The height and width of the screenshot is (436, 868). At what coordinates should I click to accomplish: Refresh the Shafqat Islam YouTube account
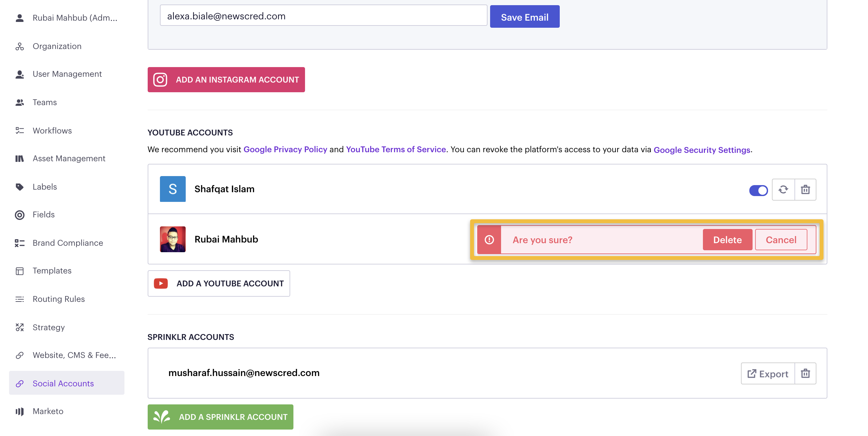783,190
